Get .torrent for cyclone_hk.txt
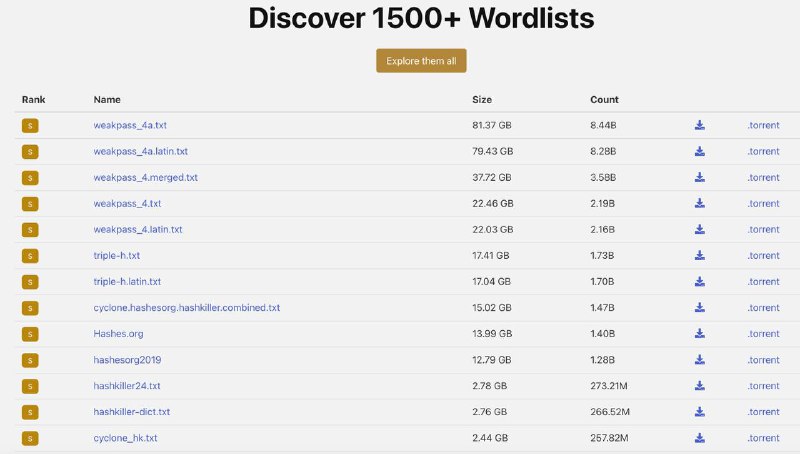The height and width of the screenshot is (454, 800). (x=763, y=438)
